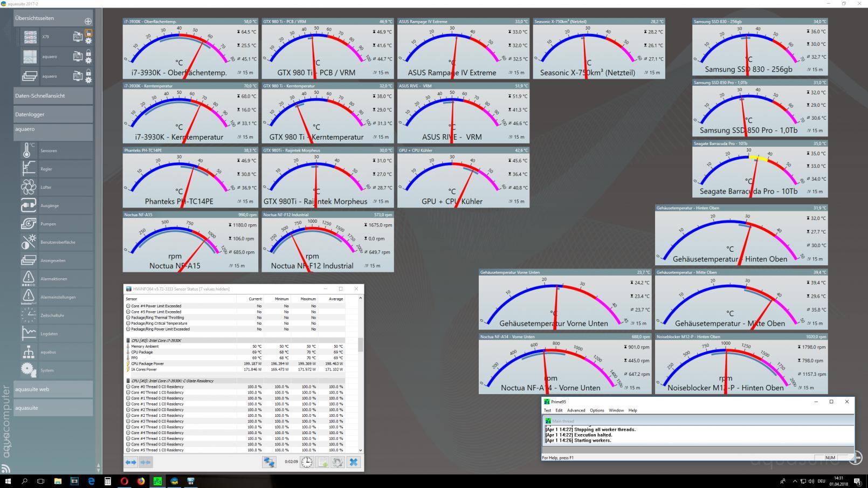Viewport: 868px width, 488px height.
Task: Click circular plus icon at bottom right
Action: click(x=856, y=458)
